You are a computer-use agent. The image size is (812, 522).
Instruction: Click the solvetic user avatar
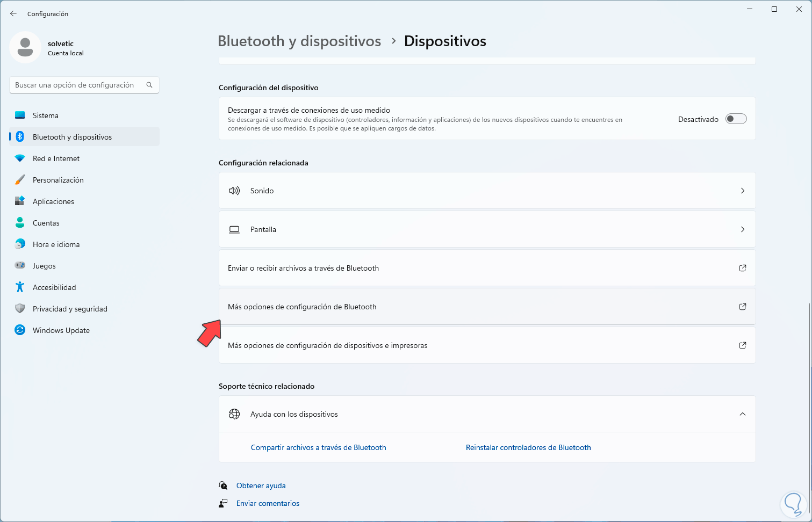click(x=25, y=47)
